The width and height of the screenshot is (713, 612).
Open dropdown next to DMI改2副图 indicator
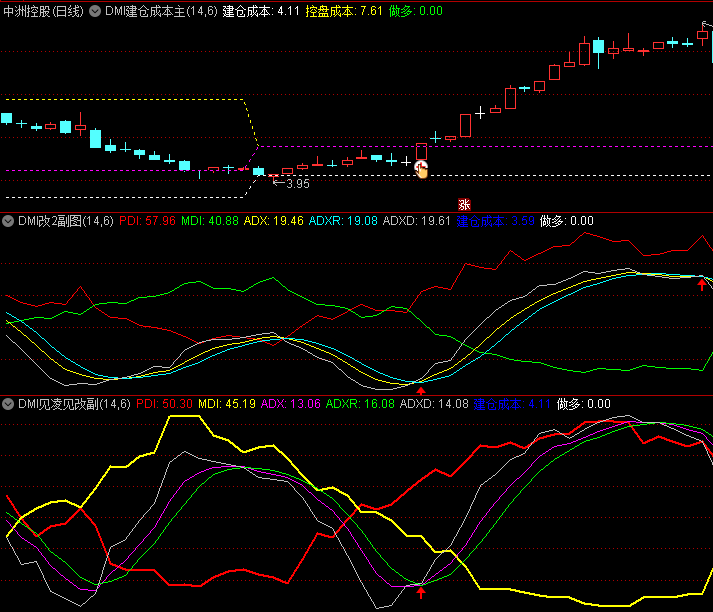(8, 221)
